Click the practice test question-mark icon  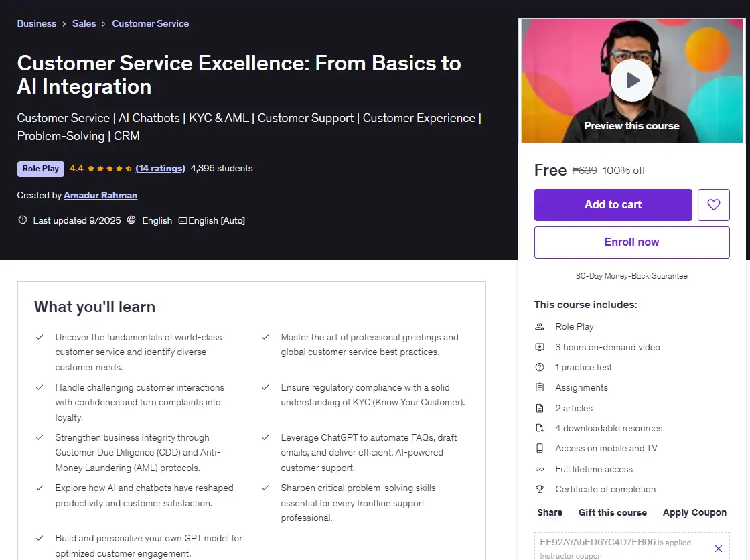pyautogui.click(x=540, y=367)
